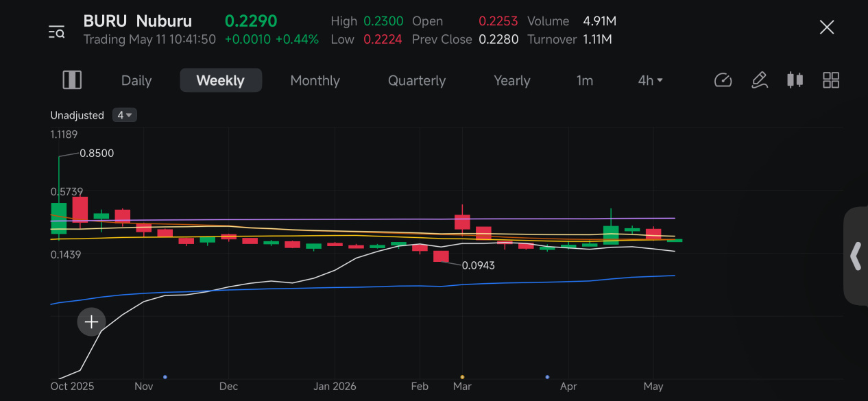This screenshot has height=401, width=868.
Task: Switch to the Monthly tab
Action: [x=315, y=80]
